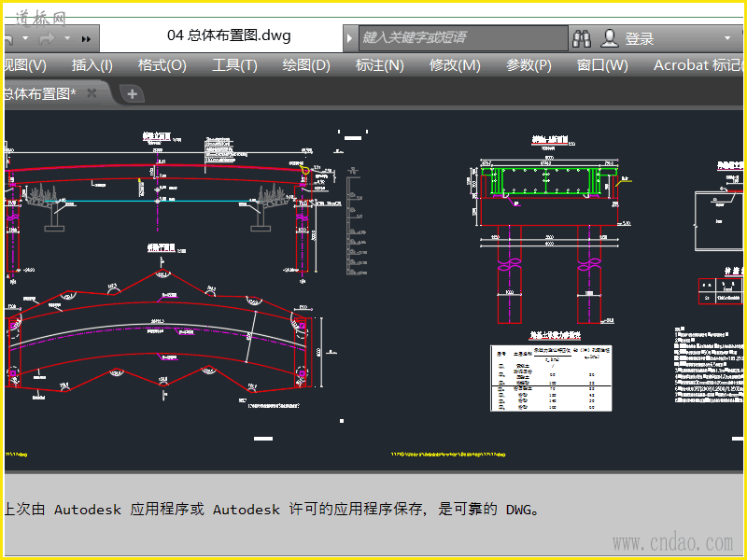Click the binoculars search icon
Image resolution: width=747 pixels, height=560 pixels.
coord(582,38)
